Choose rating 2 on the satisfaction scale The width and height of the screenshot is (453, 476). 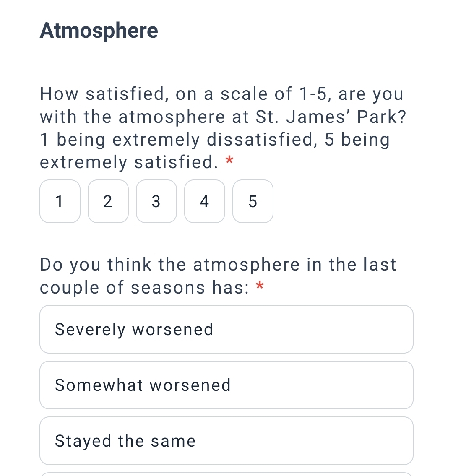click(x=108, y=201)
